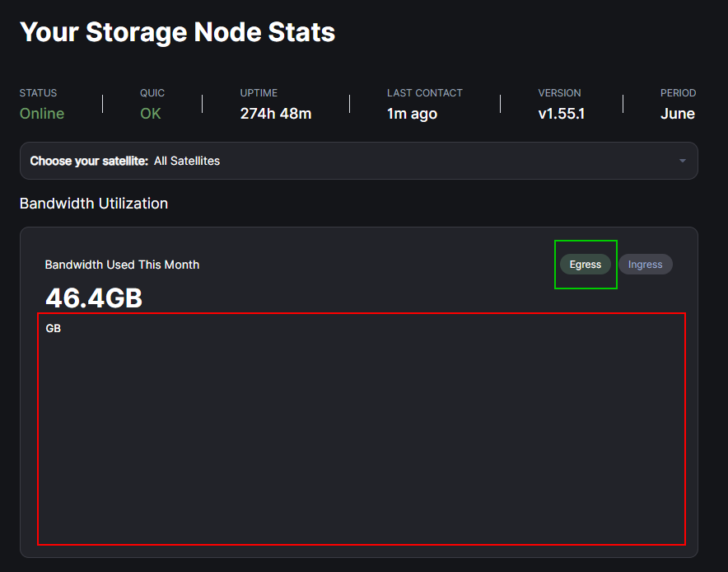This screenshot has width=728, height=572.
Task: Click the version number v1.55.1
Action: (x=561, y=114)
